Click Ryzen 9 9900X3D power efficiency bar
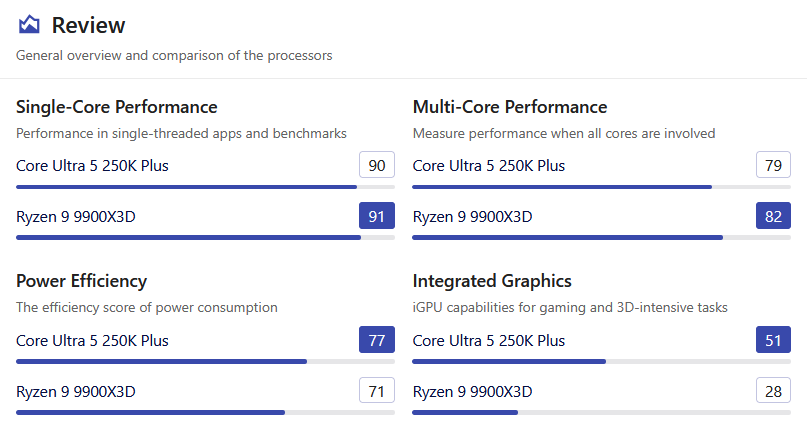 [205, 413]
